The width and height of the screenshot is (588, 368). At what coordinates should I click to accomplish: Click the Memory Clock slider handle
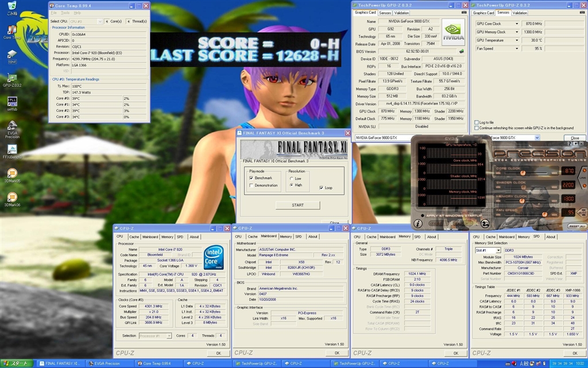(521, 201)
